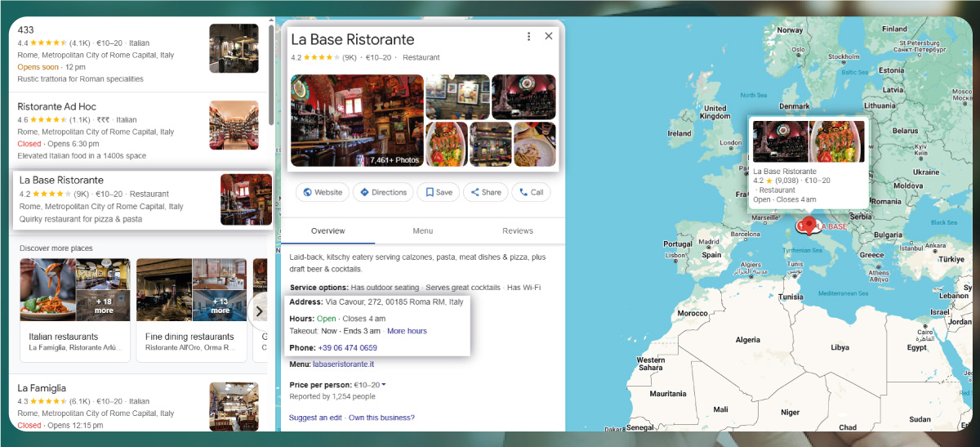Open labaseristorante.it menu link

coord(343,364)
